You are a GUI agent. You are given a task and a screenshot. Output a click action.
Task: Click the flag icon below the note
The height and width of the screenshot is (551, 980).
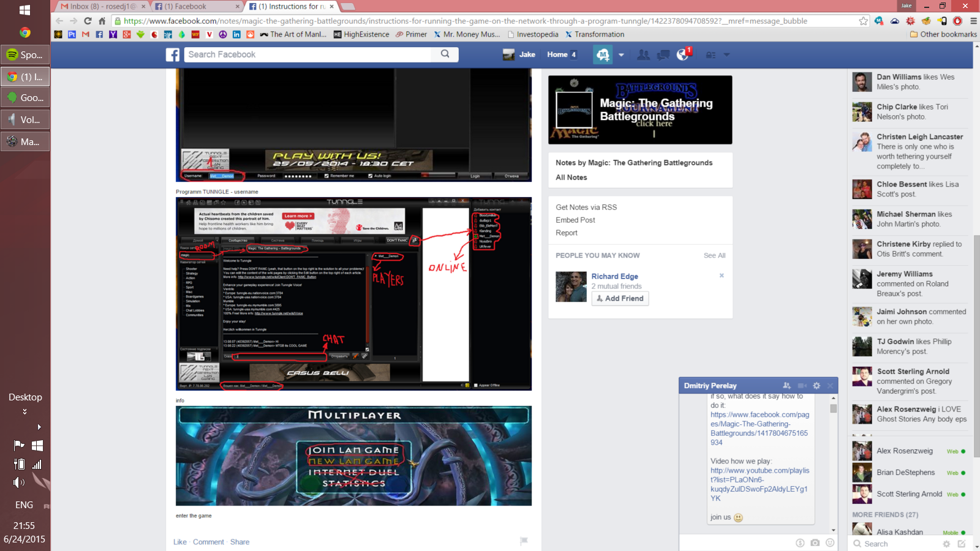(x=524, y=541)
